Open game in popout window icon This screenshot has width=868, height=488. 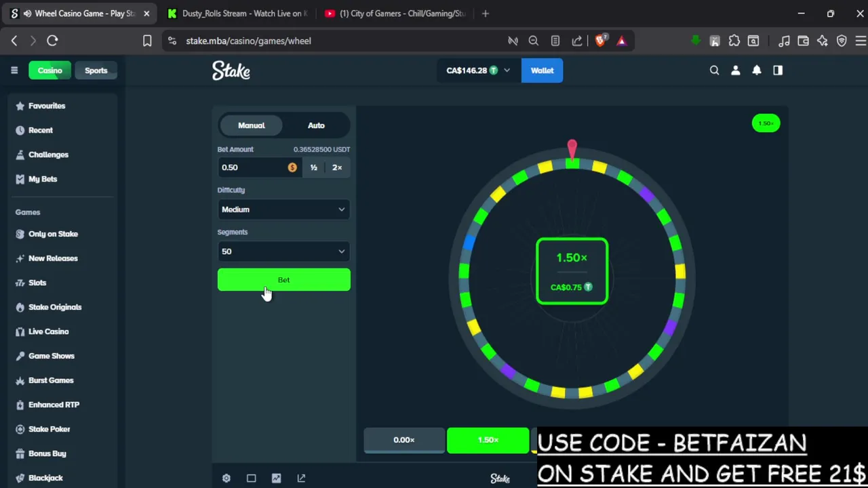coord(301,479)
